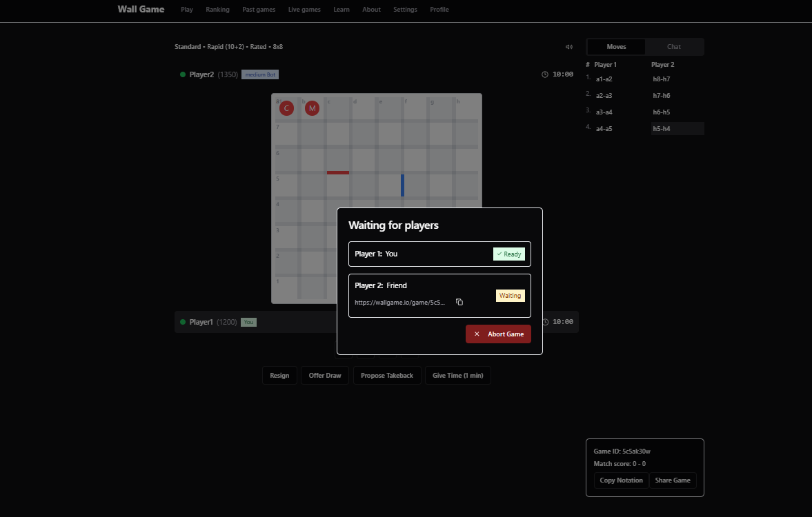Click the Wall Game logo
The width and height of the screenshot is (812, 517).
tap(141, 10)
